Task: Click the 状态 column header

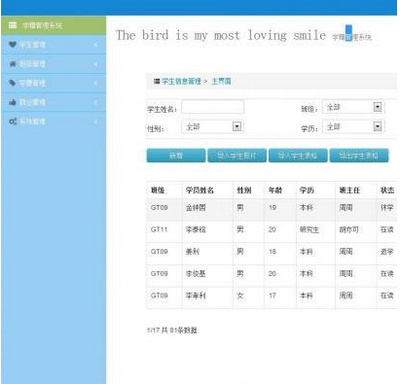Action: pos(387,190)
